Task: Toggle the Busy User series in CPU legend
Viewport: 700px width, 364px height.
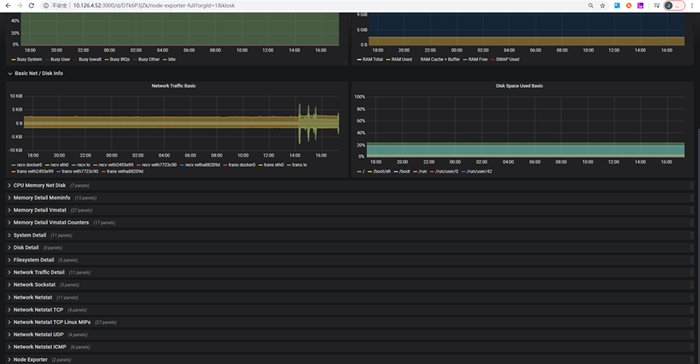Action: [60, 59]
